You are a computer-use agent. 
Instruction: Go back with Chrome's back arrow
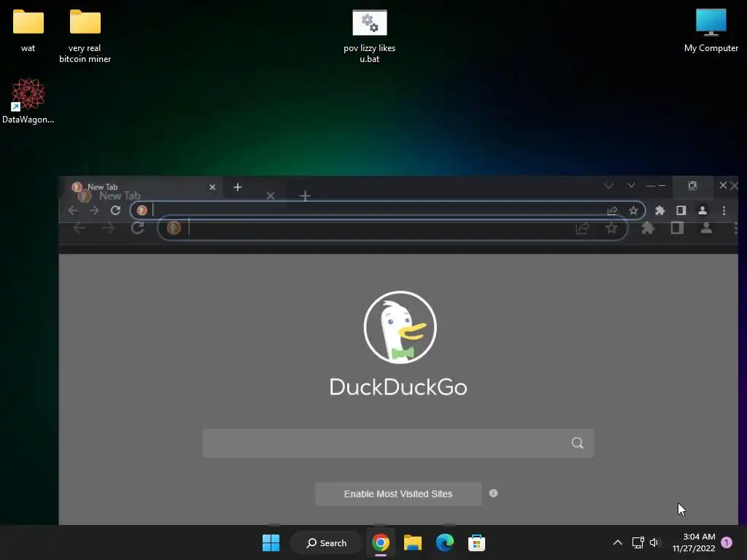pos(73,211)
